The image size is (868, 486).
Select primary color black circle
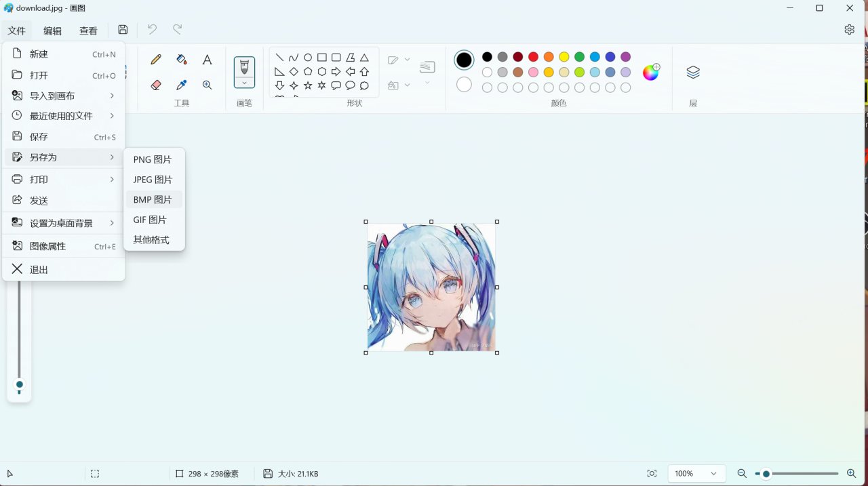[x=464, y=60]
